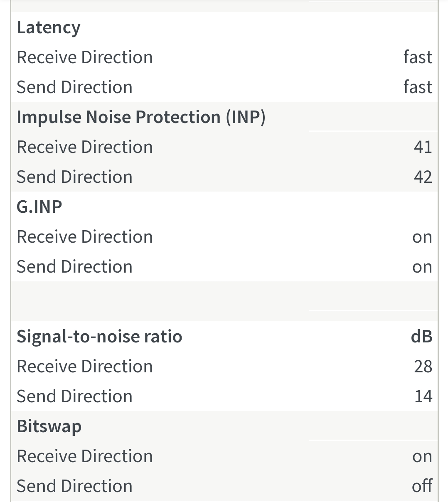Click the Latency send value "fast"

click(418, 87)
